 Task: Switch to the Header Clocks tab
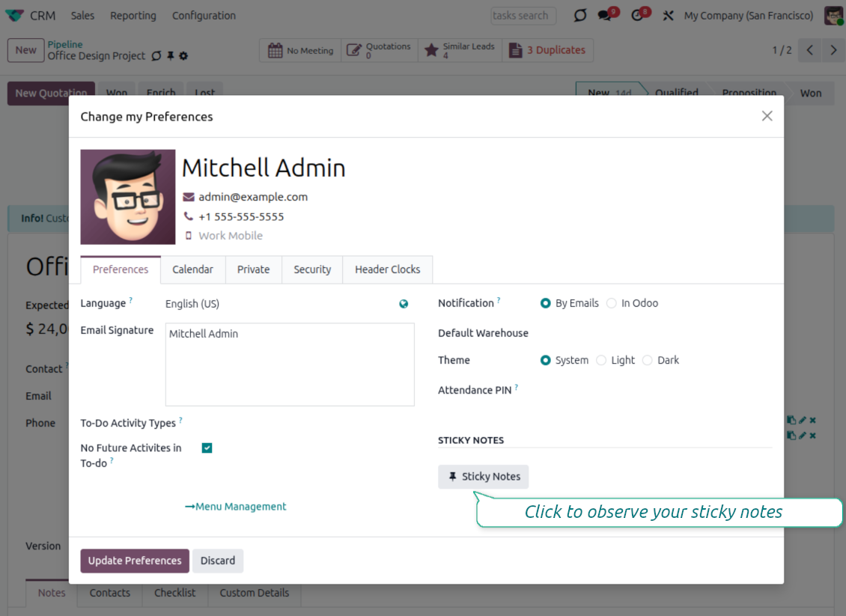[387, 269]
